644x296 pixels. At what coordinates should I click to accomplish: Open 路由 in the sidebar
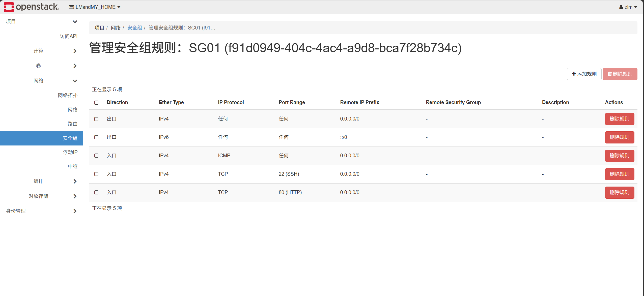[73, 124]
